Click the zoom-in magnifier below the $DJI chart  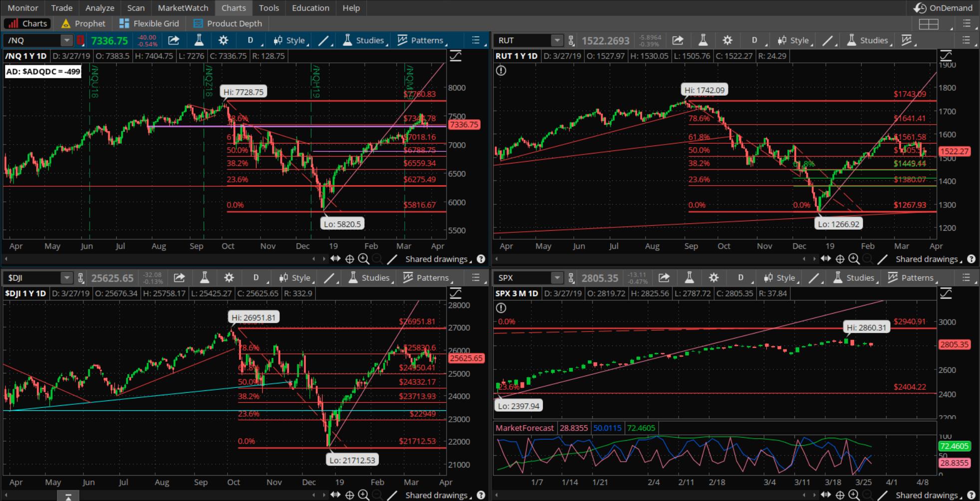click(x=364, y=495)
